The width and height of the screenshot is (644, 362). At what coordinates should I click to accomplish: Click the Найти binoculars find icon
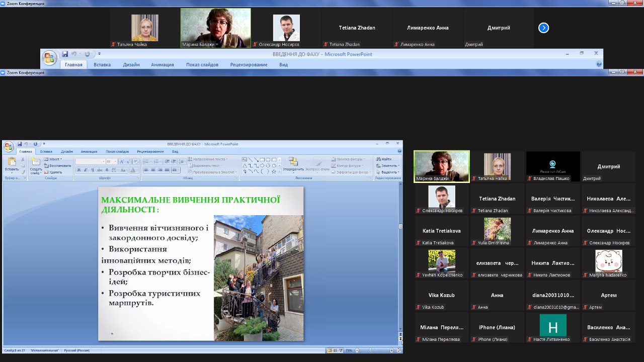coord(384,159)
